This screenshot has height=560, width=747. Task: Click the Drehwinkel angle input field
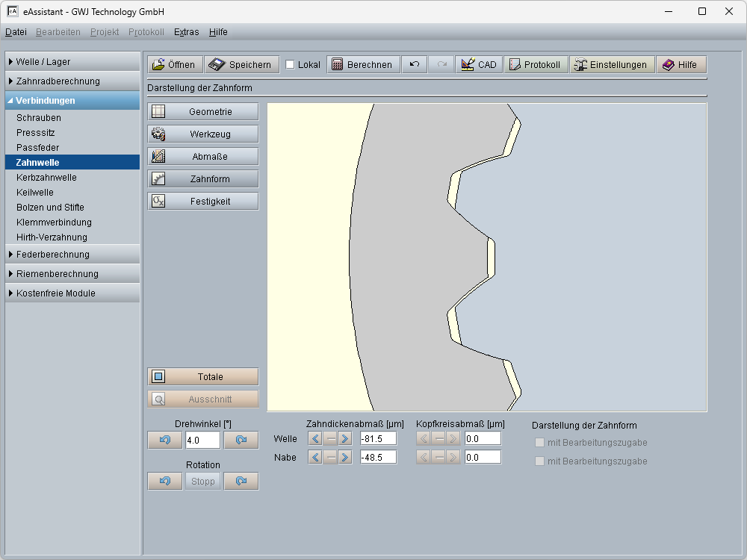click(202, 441)
